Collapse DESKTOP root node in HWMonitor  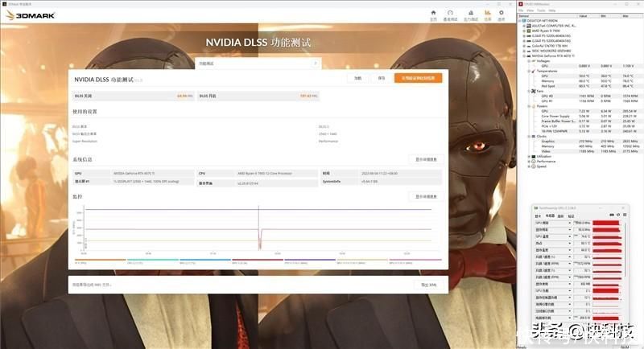click(x=520, y=20)
